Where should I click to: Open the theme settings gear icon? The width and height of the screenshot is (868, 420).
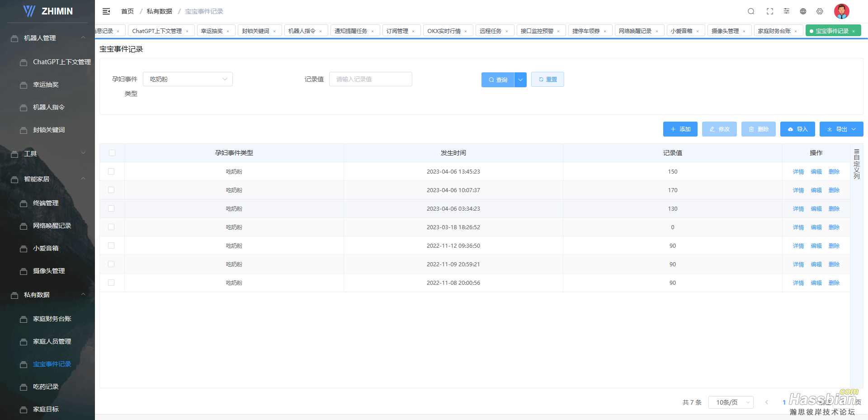[820, 11]
